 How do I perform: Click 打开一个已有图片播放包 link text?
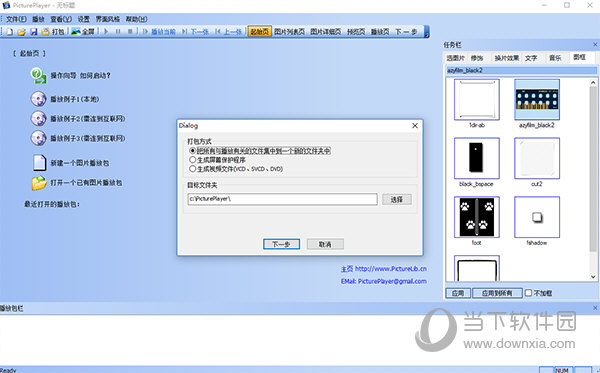[86, 183]
